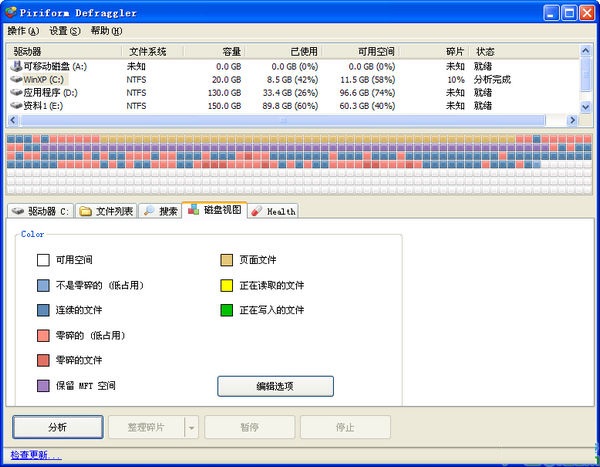The image size is (600, 467).
Task: Click the 正在读取的文件 legend label
Action: coord(272,285)
